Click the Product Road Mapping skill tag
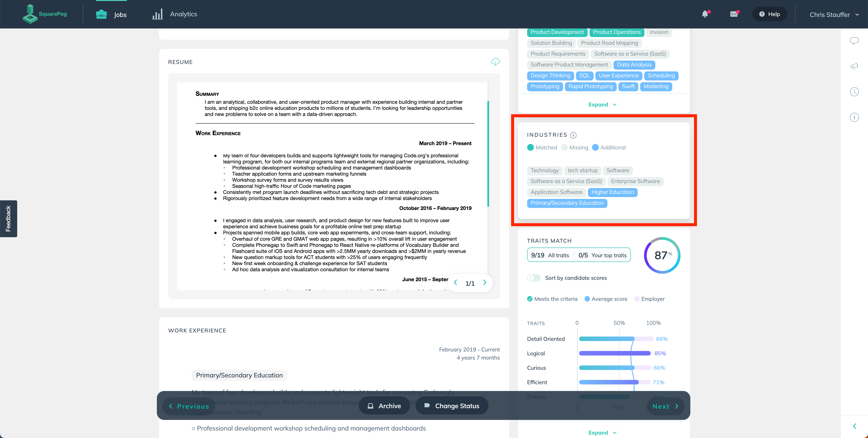Image resolution: width=868 pixels, height=438 pixels. tap(609, 43)
